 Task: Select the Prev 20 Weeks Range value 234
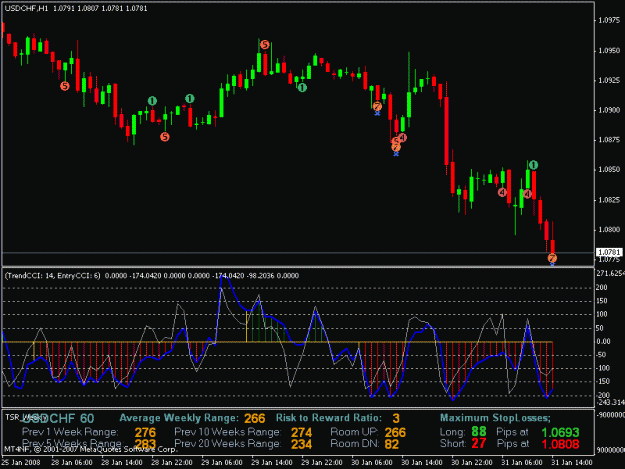tap(301, 444)
